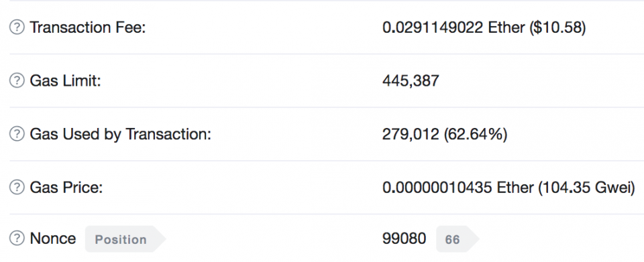Click the Gas Price label
644x262 pixels.
(x=66, y=188)
